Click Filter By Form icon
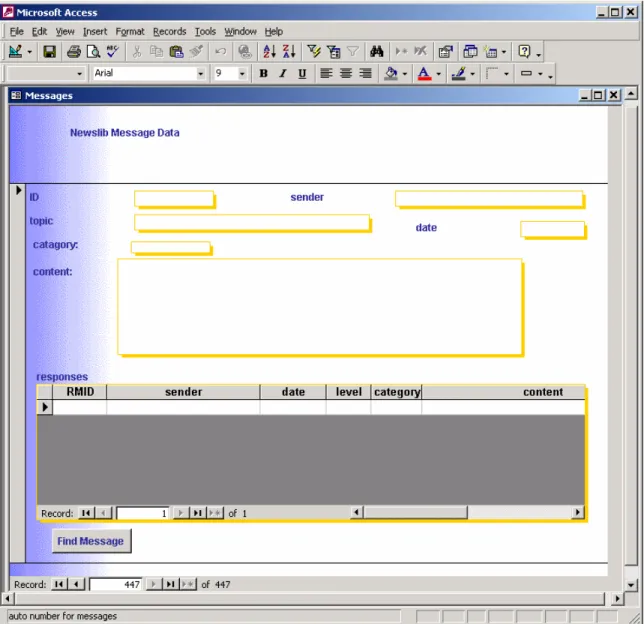 (x=334, y=52)
